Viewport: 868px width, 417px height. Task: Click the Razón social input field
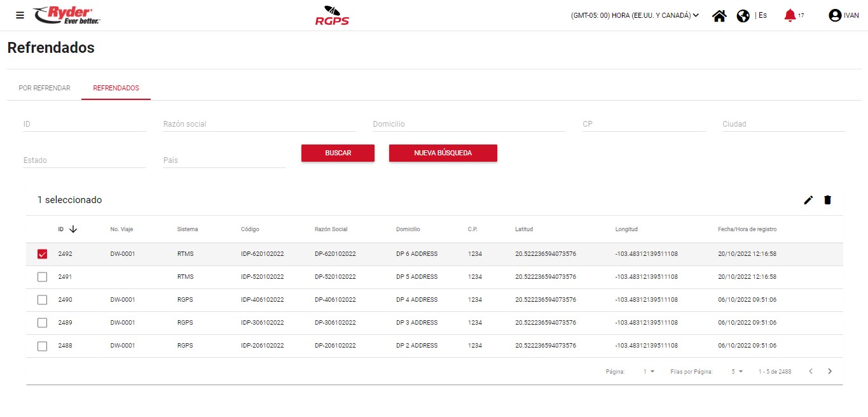click(259, 124)
